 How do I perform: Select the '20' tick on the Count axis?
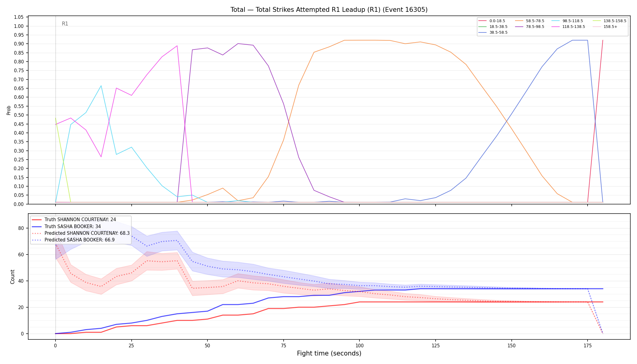coord(21,307)
